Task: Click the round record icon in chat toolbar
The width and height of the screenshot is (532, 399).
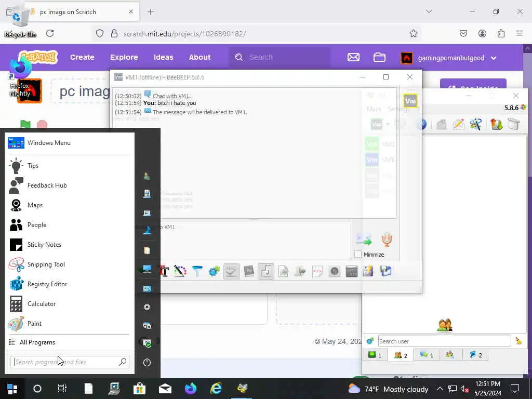Action: coord(334,271)
